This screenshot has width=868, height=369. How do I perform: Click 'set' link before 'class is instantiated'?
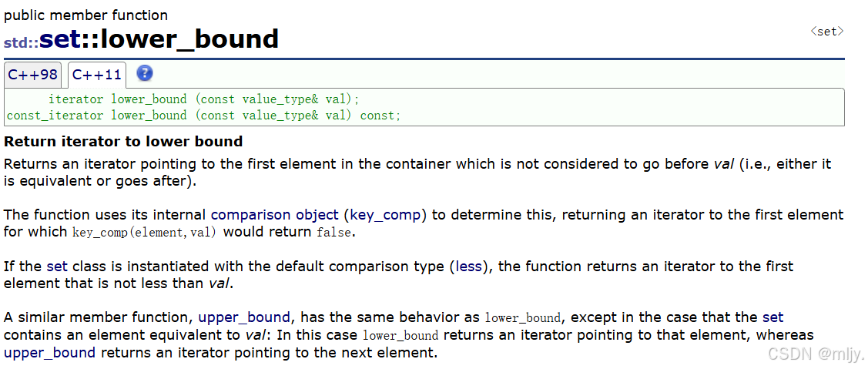pos(57,267)
